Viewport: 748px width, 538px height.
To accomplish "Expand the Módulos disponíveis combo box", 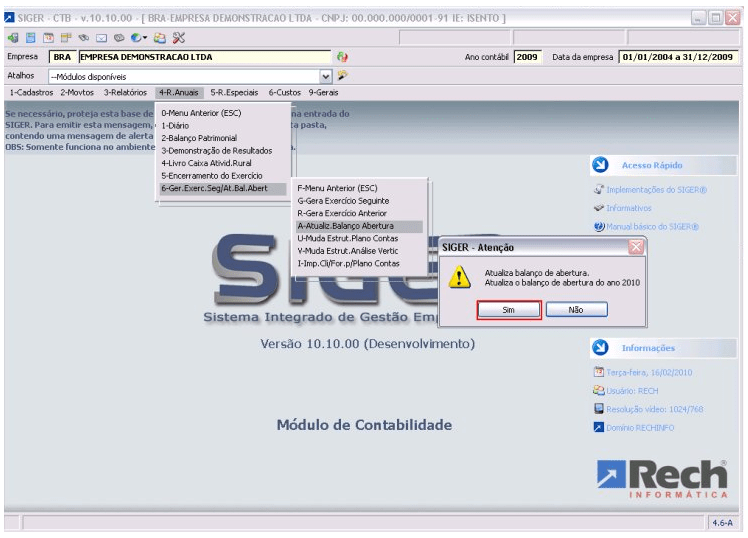I will [x=325, y=76].
